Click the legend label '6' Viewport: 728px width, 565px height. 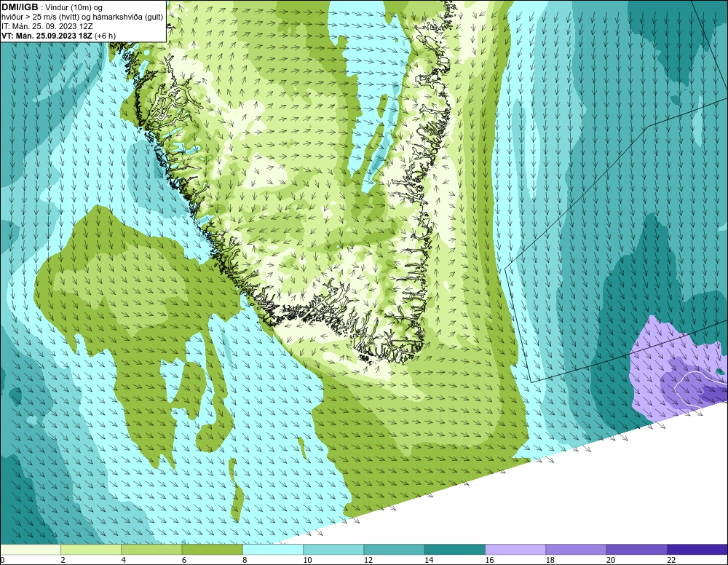pyautogui.click(x=184, y=560)
